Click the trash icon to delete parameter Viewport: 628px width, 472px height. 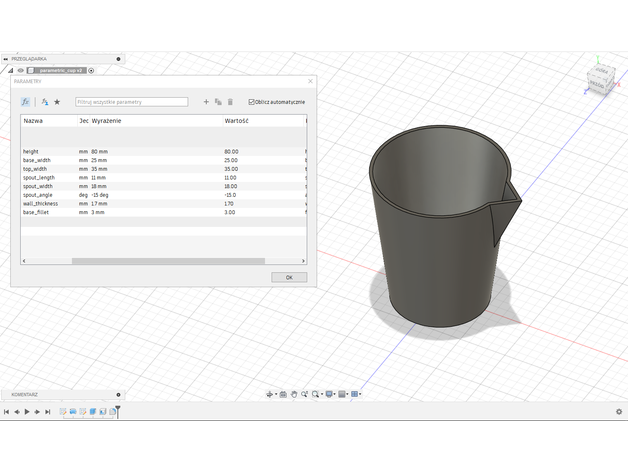click(230, 102)
